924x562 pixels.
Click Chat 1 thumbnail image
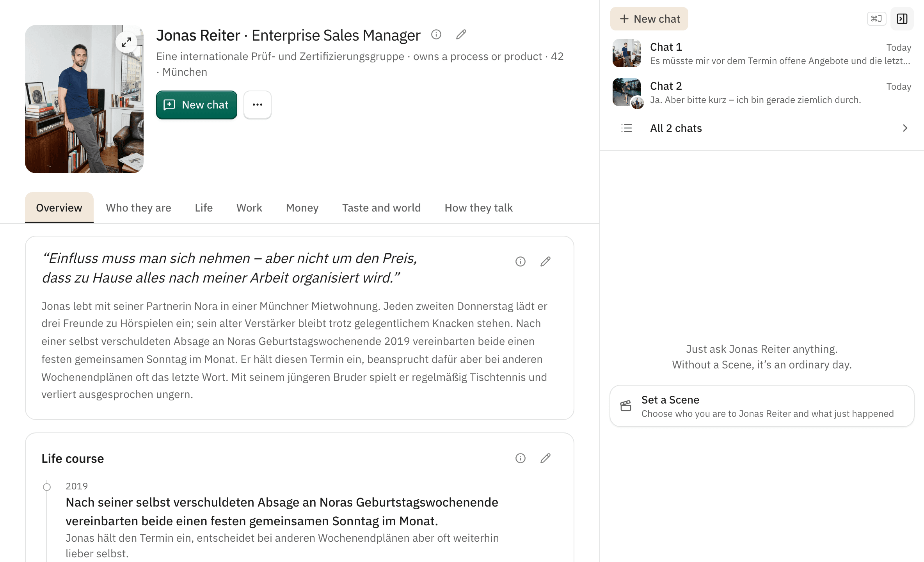627,53
